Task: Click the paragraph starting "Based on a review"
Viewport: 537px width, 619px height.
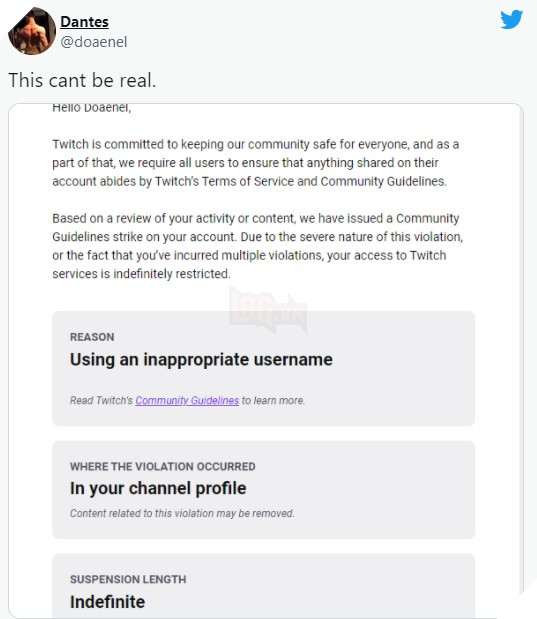Action: point(257,246)
